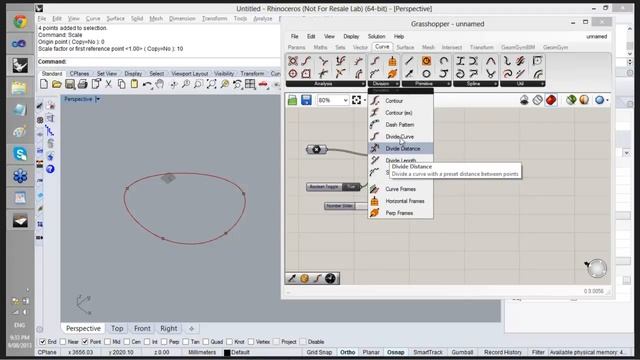Click the red car icon in Rhino toolbar
Viewport: 640px width, 360px height.
click(263, 84)
